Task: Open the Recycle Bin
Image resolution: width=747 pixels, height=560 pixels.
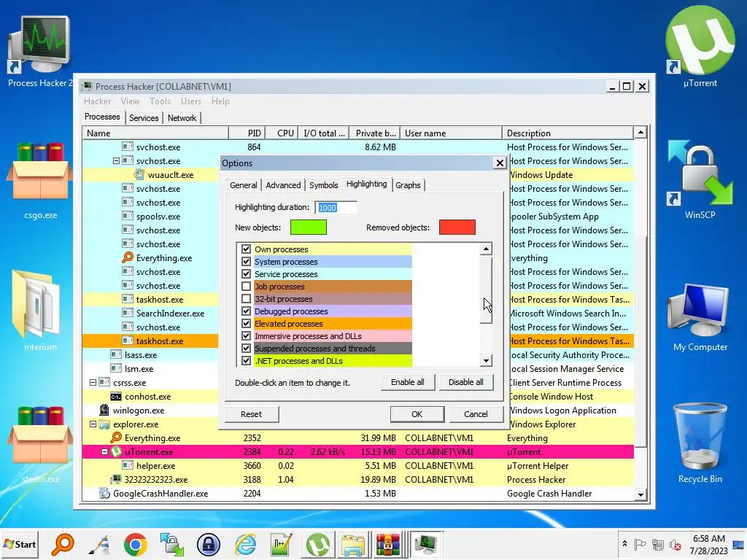Action: coord(700,443)
